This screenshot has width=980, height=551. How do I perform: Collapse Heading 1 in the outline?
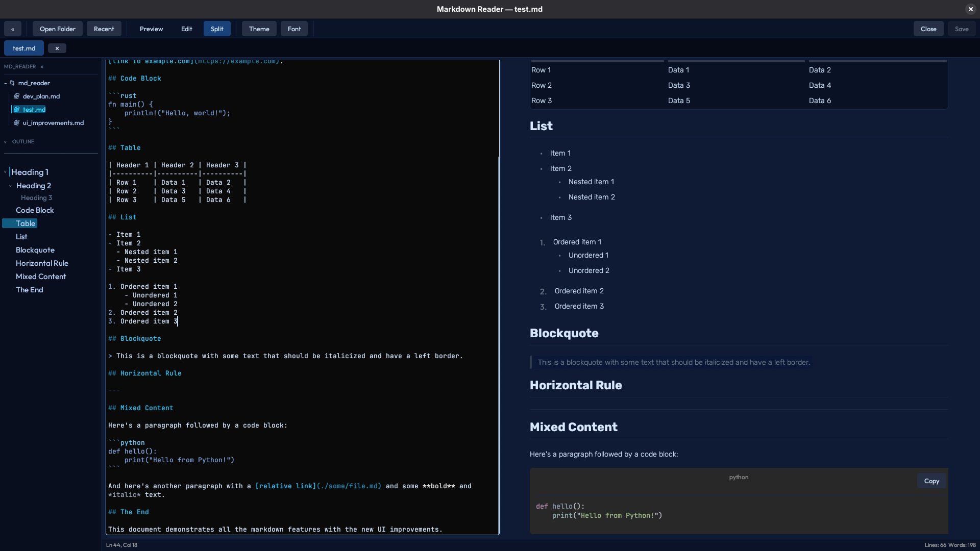point(5,172)
